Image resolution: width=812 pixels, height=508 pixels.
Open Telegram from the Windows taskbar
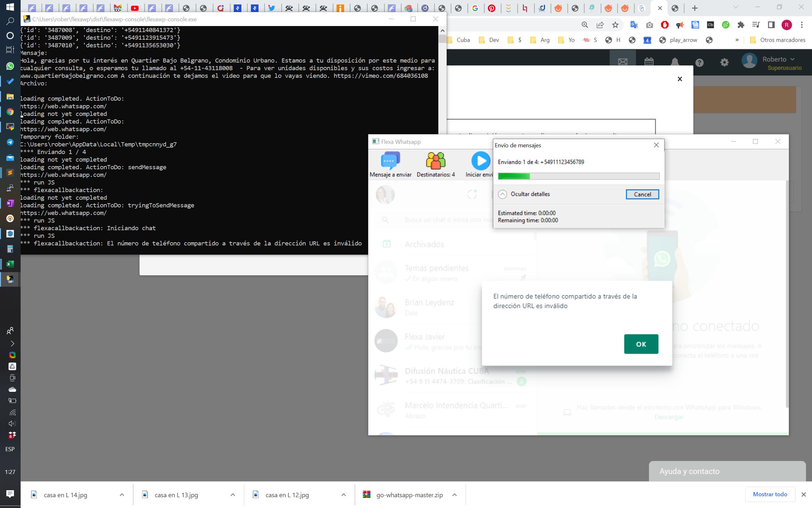(x=10, y=142)
